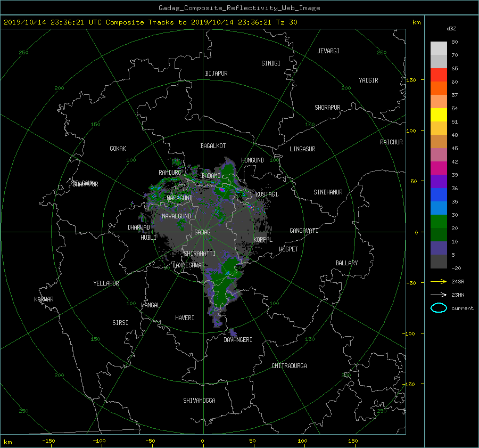The height and width of the screenshot is (448, 479).
Task: Click the dBZ legend heading
Action: point(451,28)
